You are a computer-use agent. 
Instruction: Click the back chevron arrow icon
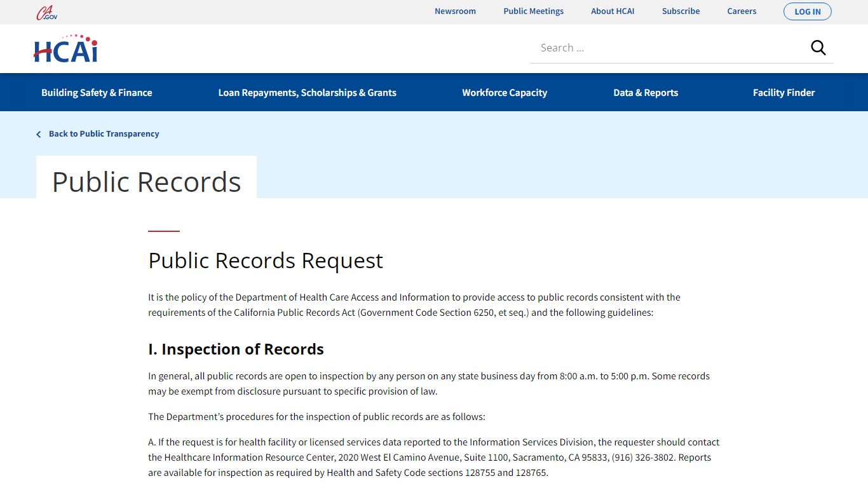click(39, 134)
